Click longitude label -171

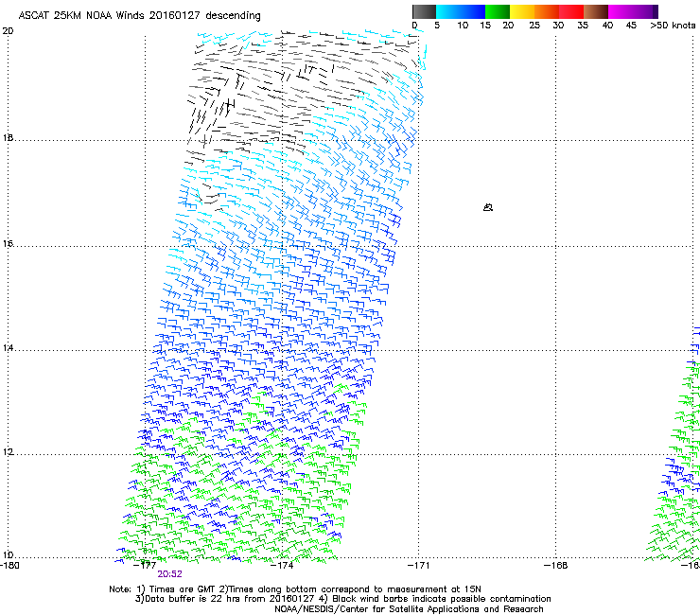pyautogui.click(x=419, y=566)
